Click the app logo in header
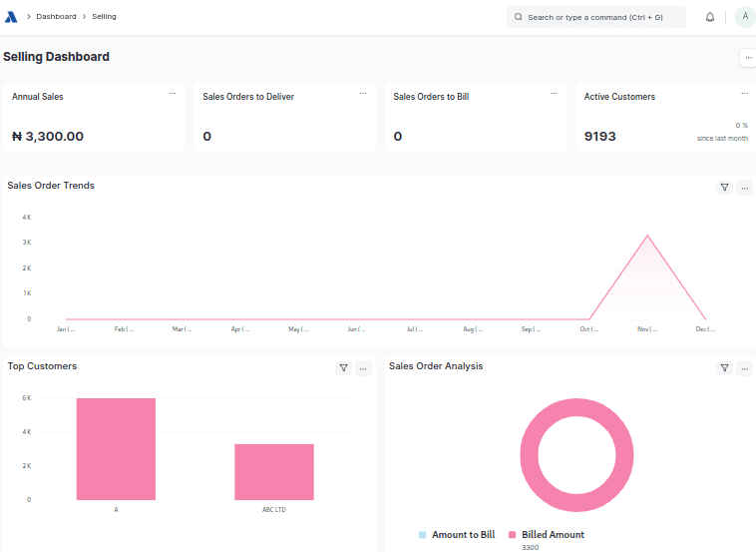The height and width of the screenshot is (552, 756). [x=12, y=17]
